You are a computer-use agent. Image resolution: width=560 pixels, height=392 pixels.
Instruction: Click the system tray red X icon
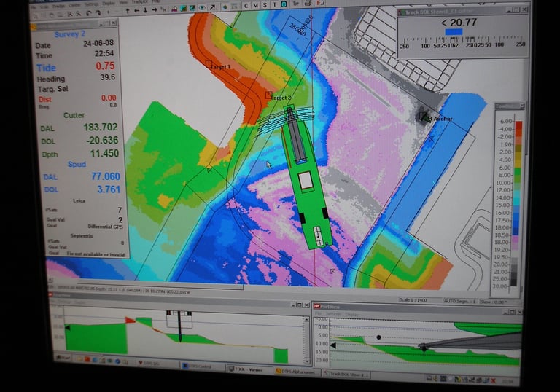(493, 381)
